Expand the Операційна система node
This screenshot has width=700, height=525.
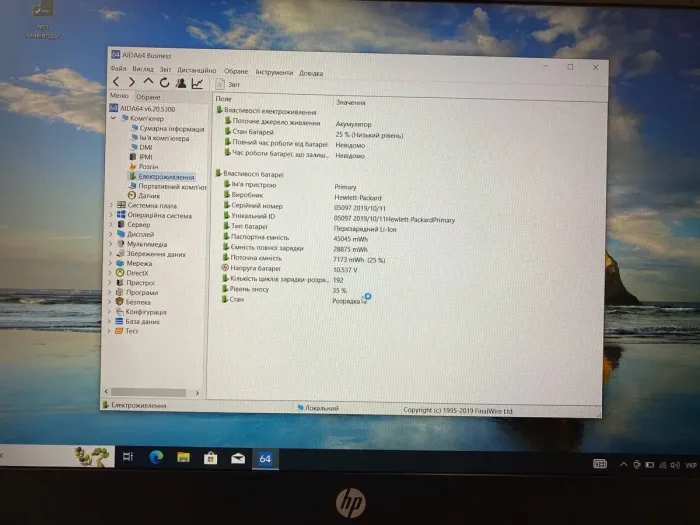(x=111, y=215)
